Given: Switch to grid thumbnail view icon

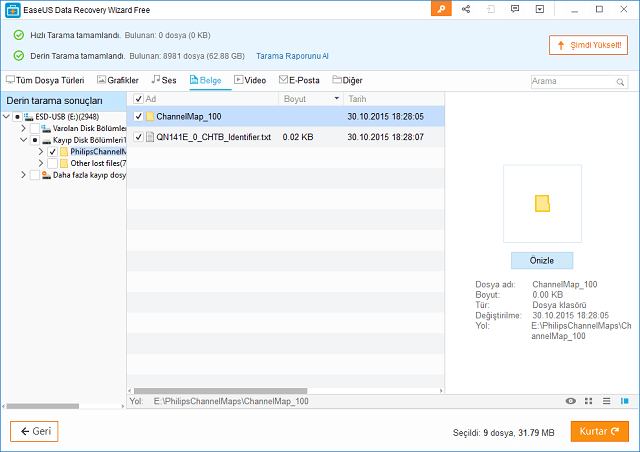Looking at the screenshot, I should pos(588,401).
